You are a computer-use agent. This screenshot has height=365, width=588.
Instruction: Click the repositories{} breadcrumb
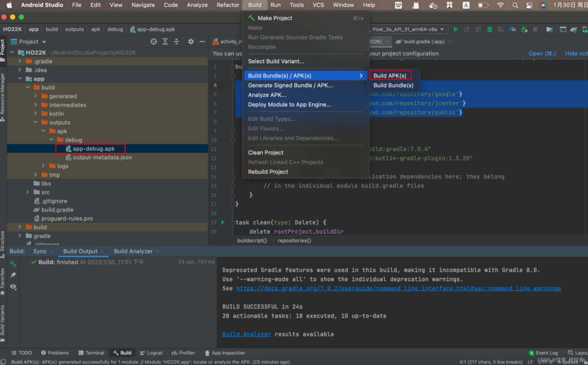(x=294, y=240)
